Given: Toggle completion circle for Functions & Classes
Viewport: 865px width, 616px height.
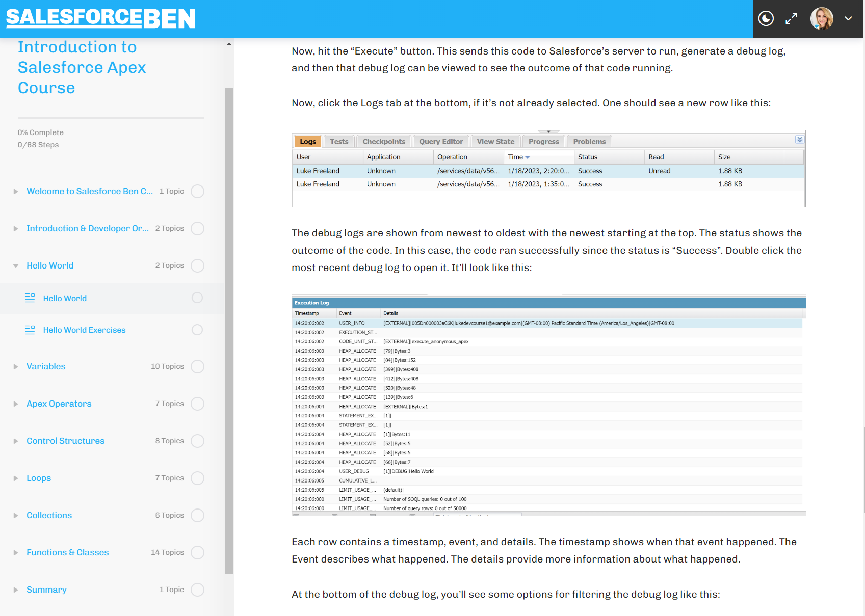Looking at the screenshot, I should 197,552.
